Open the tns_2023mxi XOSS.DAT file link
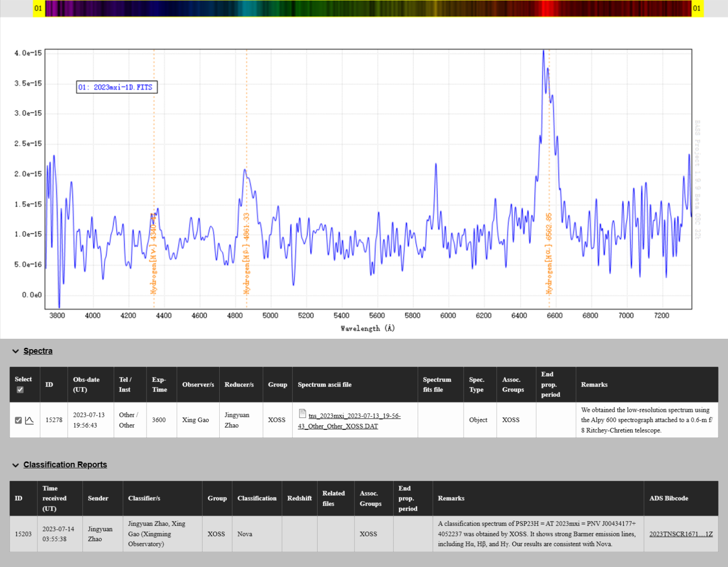 (x=349, y=421)
